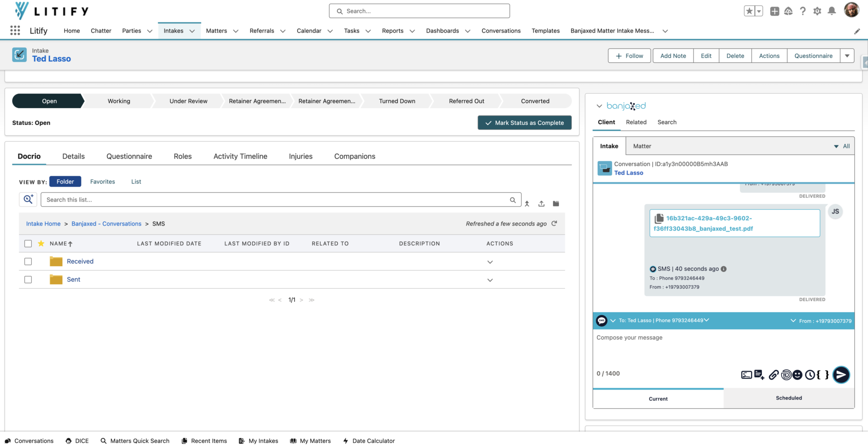Check the select-all checkbox in header
This screenshot has width=868, height=447.
28,244
